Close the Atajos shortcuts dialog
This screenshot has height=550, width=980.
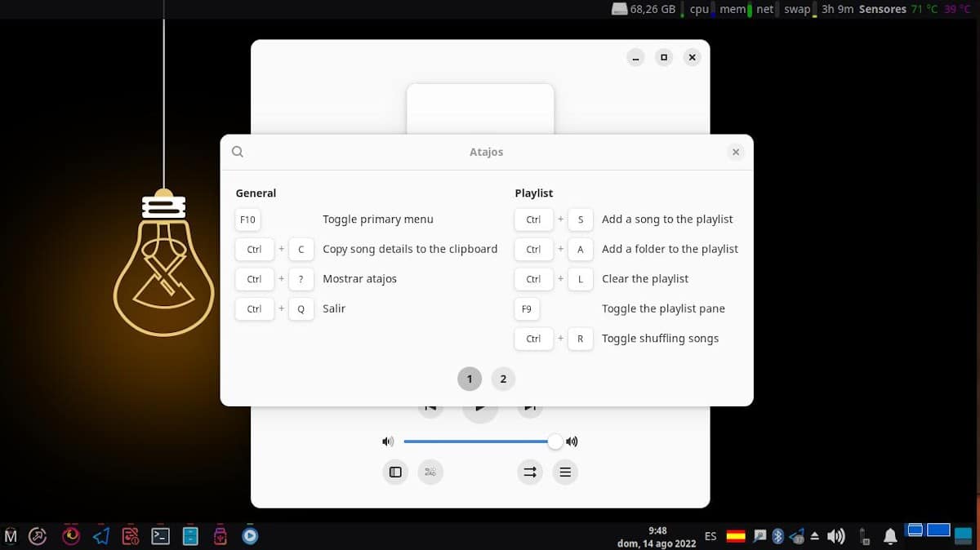point(736,152)
